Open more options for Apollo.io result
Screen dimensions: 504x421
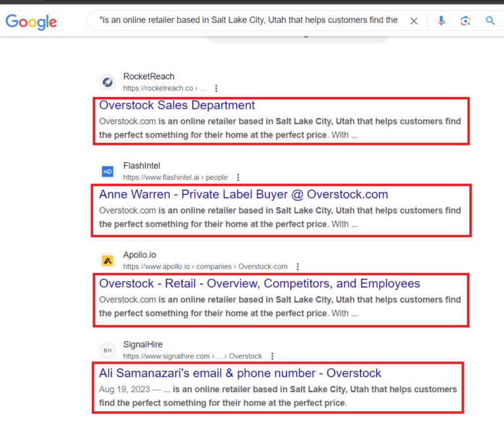coord(298,267)
